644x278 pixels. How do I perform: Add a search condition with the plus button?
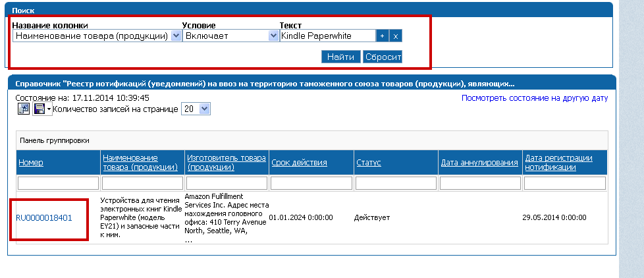pyautogui.click(x=382, y=36)
